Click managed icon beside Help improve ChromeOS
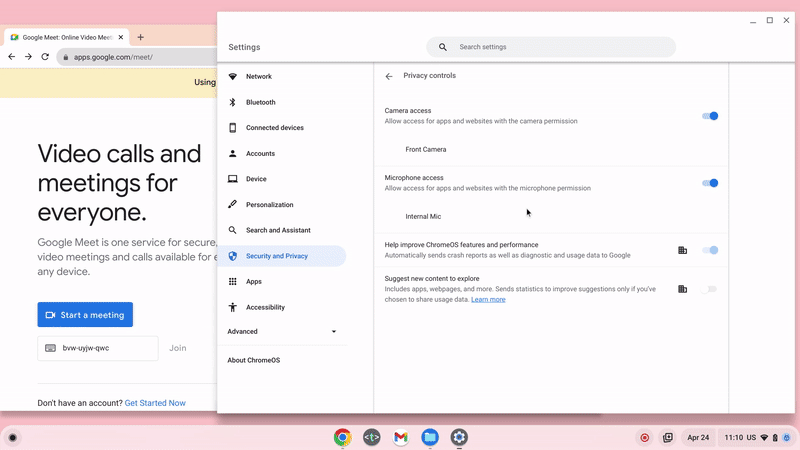 point(682,250)
